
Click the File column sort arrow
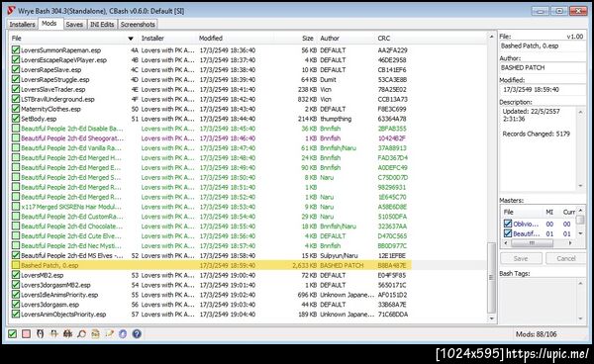[x=131, y=39]
